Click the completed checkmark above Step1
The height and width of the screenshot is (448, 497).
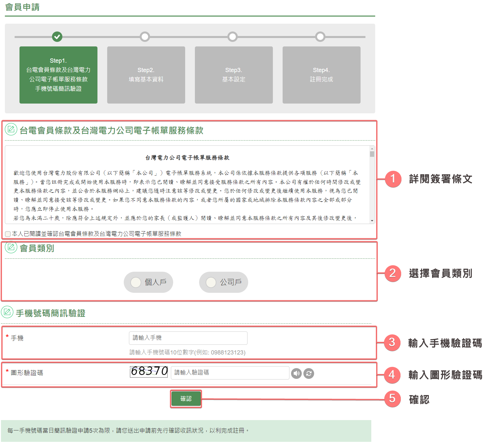point(57,37)
